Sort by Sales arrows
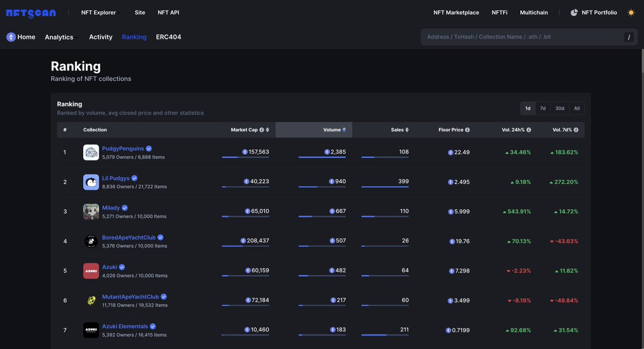The width and height of the screenshot is (644, 349). (x=407, y=130)
